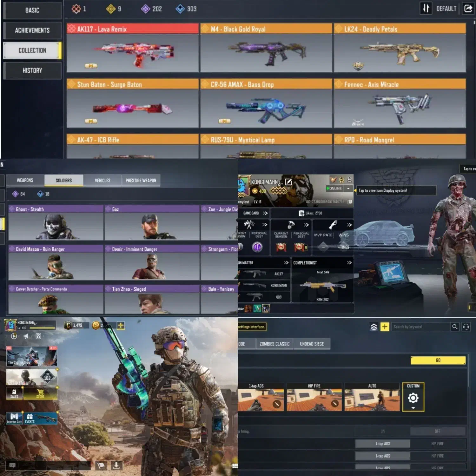The image size is (476, 476).
Task: Tap the flag icon at lobby bottom
Action: (x=101, y=465)
